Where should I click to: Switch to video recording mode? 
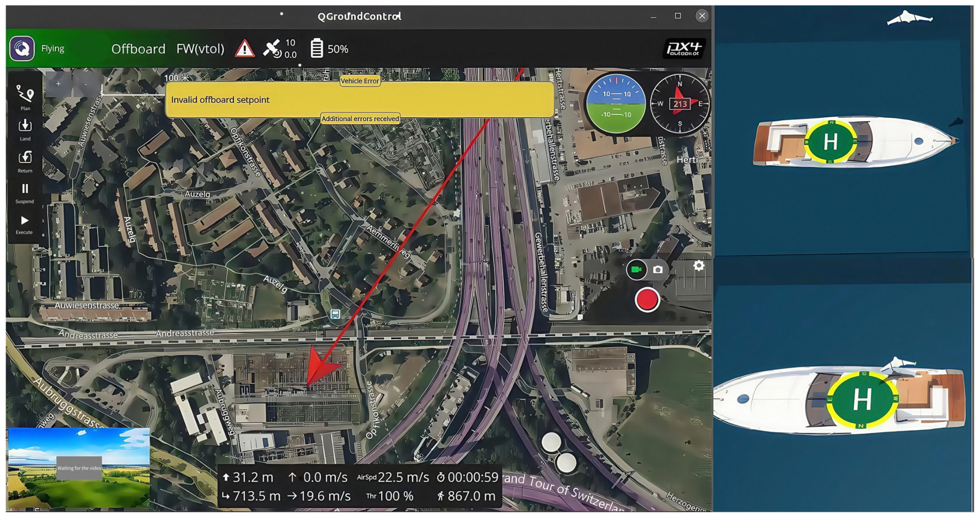tap(637, 270)
